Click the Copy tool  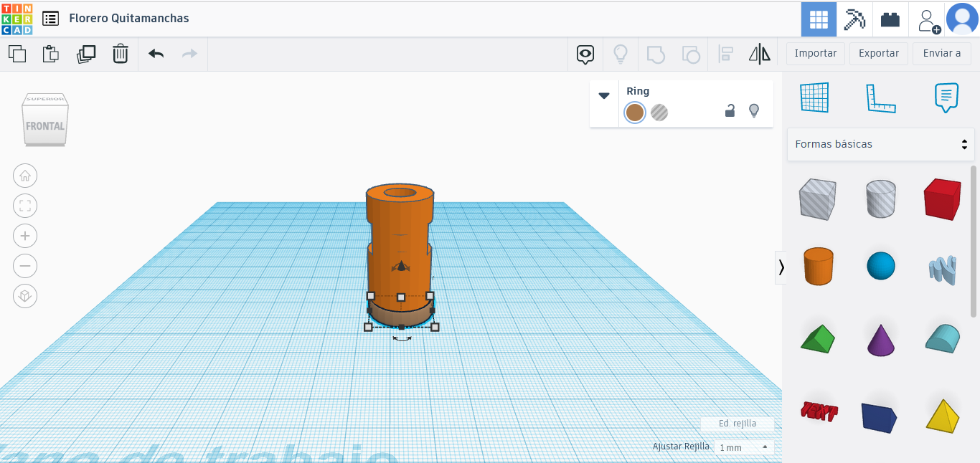point(17,54)
